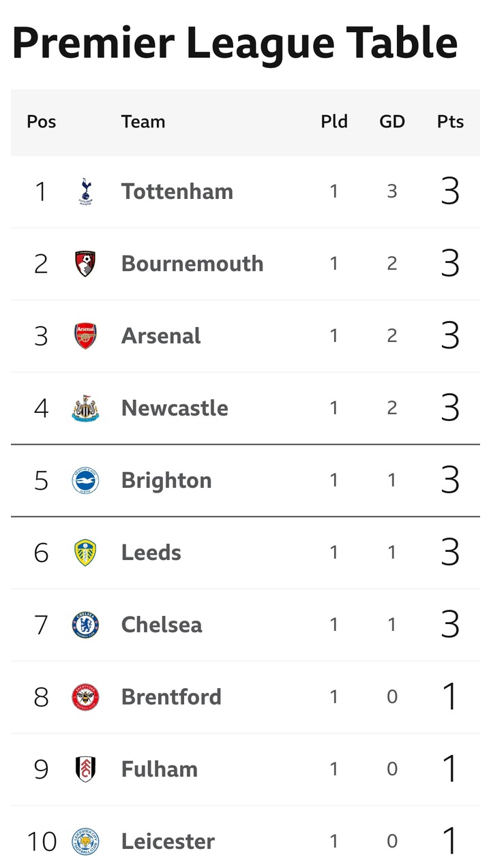Click the Team column header
The image size is (491, 868).
tap(143, 122)
